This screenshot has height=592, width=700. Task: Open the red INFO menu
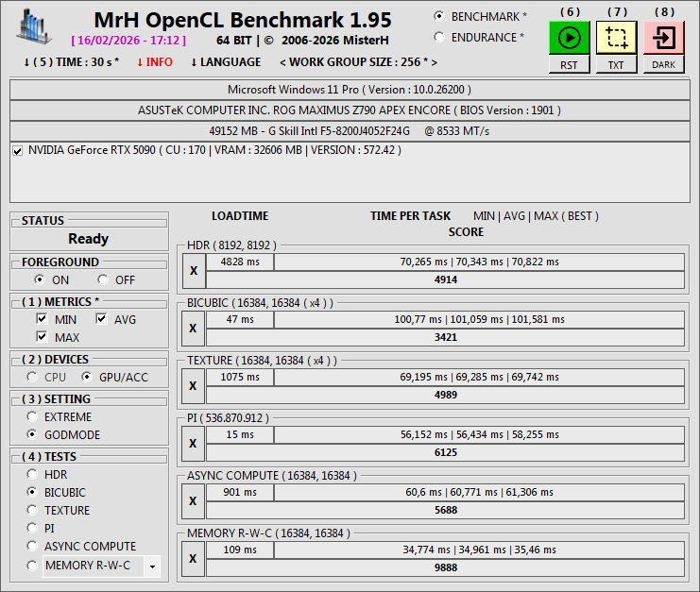coord(155,62)
